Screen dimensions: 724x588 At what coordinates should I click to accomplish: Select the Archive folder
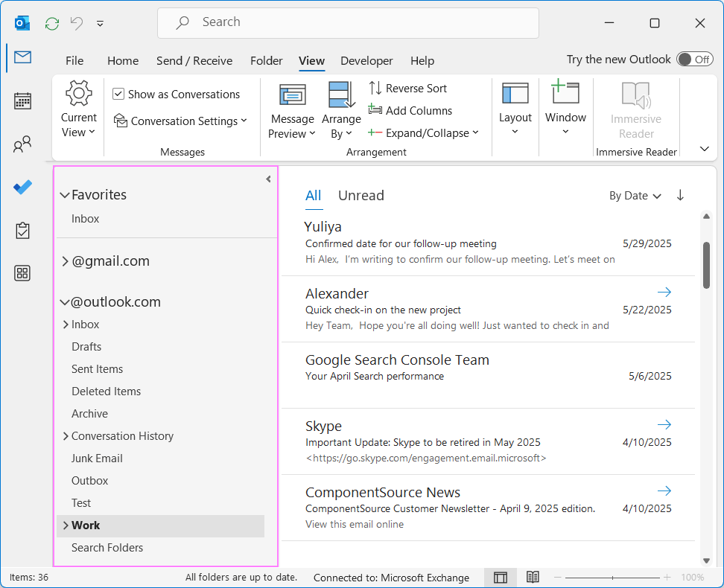coord(89,414)
